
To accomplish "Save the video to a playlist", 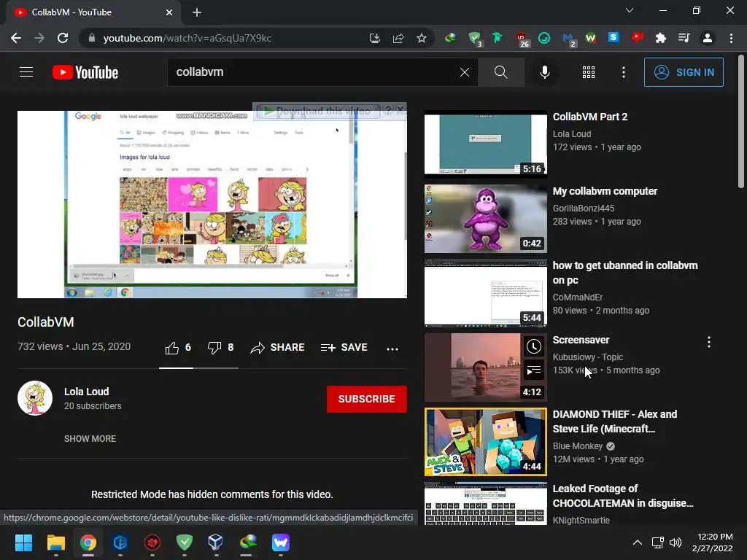I will click(344, 348).
